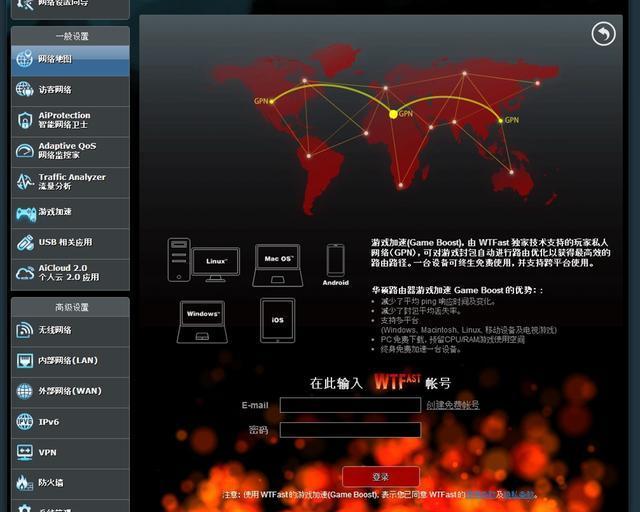
Task: Open AiProtection 智能网络卫士 shield item
Action: [70, 121]
